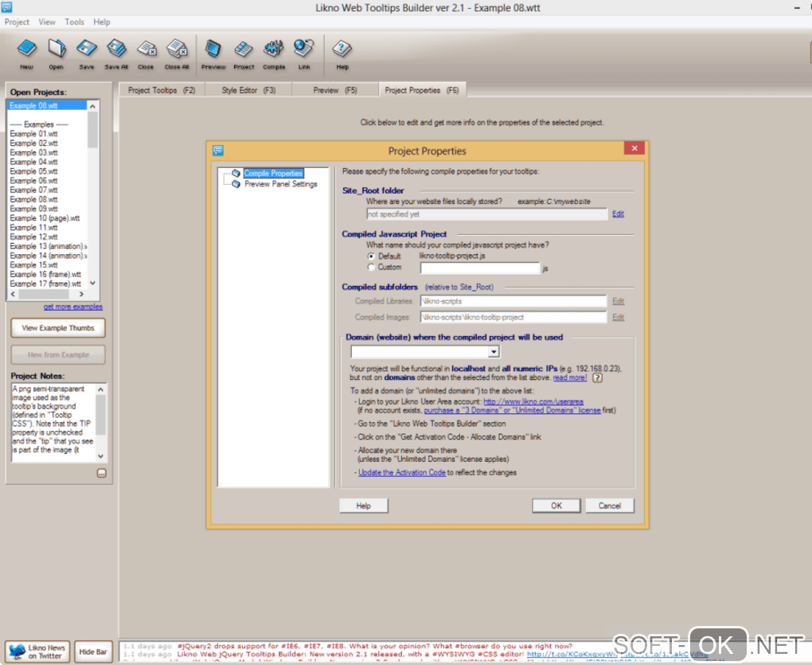Close the Project Properties dialog
Image resolution: width=812 pixels, height=665 pixels.
[x=634, y=148]
